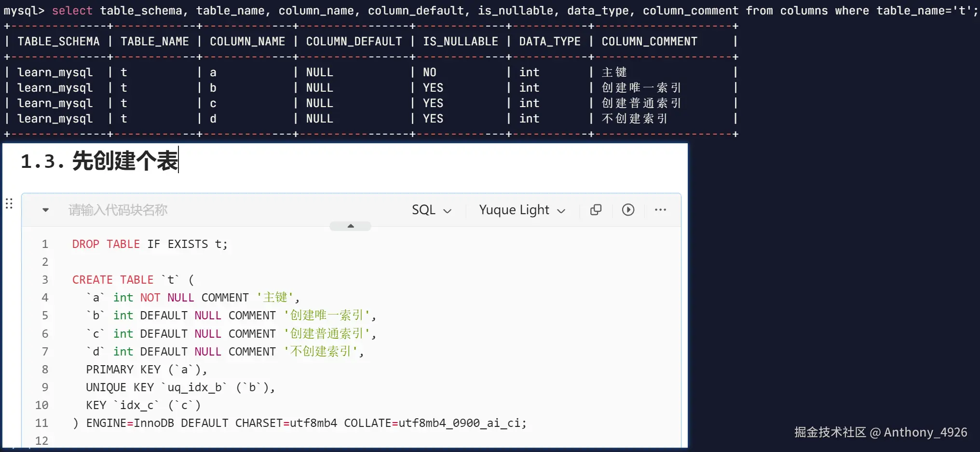Collapse the code block header bar
This screenshot has height=452, width=980.
(x=351, y=226)
